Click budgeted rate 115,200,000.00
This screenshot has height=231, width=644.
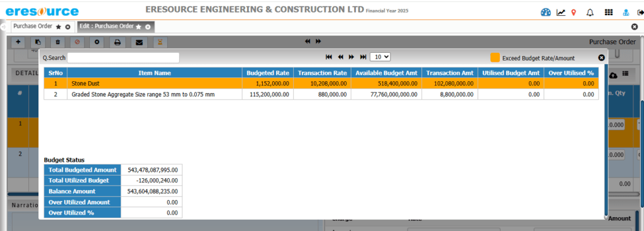tap(269, 94)
